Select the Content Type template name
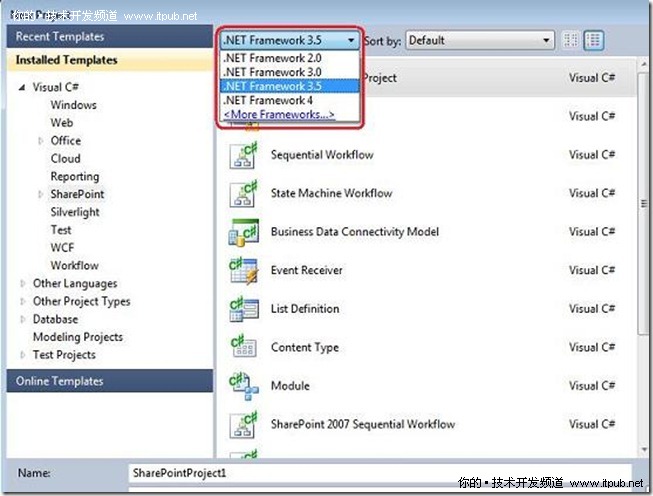This screenshot has width=653, height=496. pos(305,348)
